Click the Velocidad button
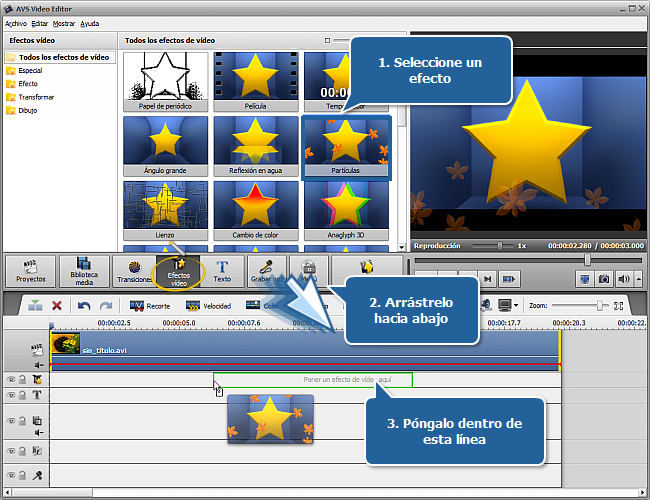The image size is (650, 500). pos(208,306)
